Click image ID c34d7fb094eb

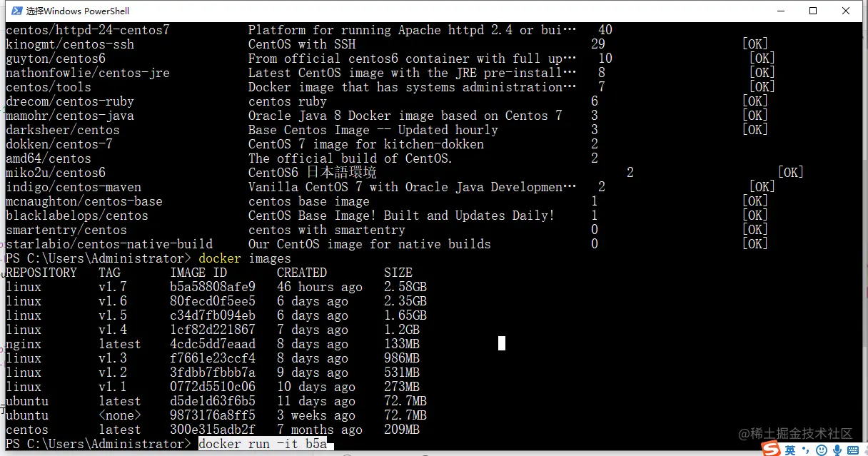[x=213, y=315]
